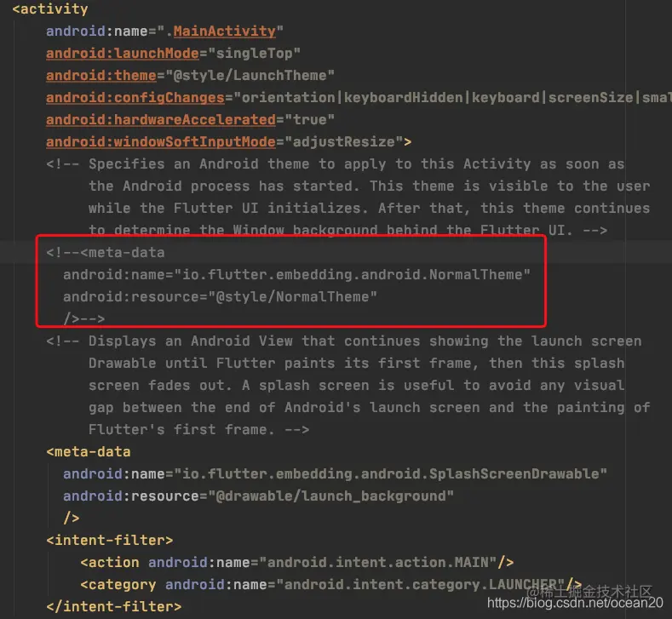Click the comment line "screen fades out"
This screenshot has height=619, width=672.
click(x=357, y=386)
